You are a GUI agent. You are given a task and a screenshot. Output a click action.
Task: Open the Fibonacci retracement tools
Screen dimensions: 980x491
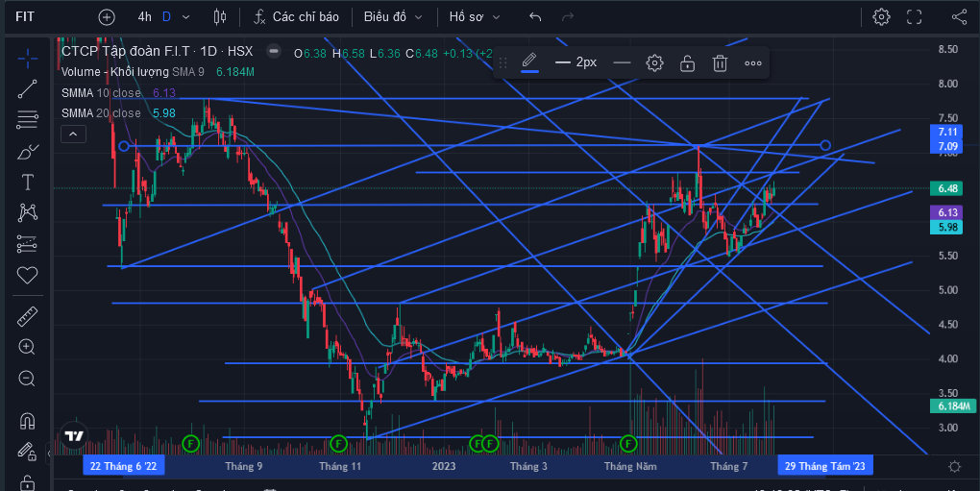pyautogui.click(x=27, y=120)
